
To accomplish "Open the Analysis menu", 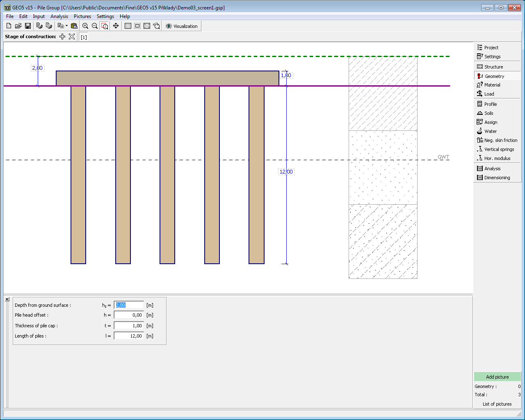I will tap(59, 16).
